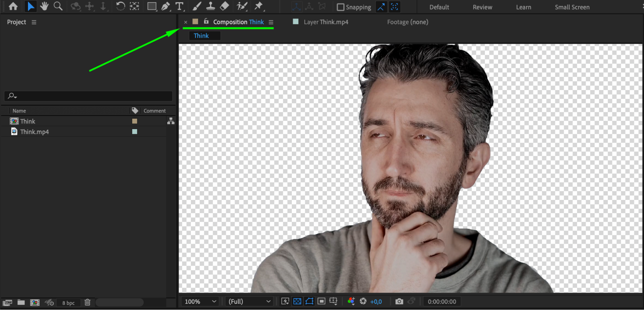The image size is (644, 310).
Task: Select the Zoom magnifier tool
Action: coord(58,6)
